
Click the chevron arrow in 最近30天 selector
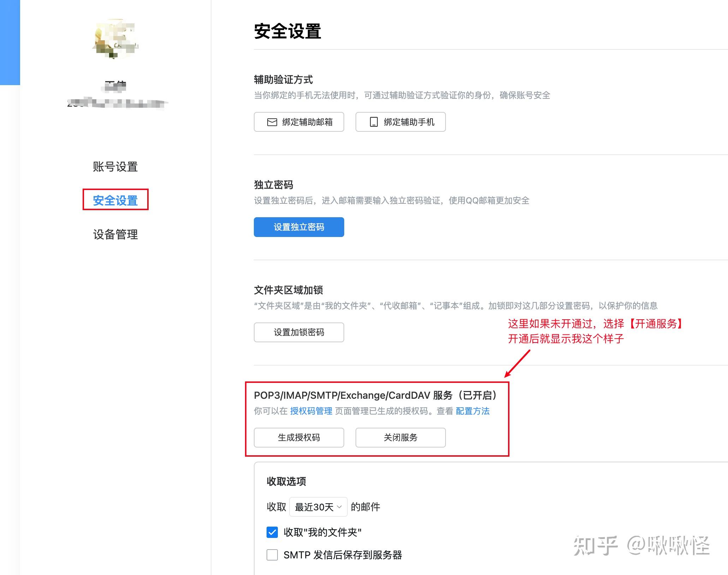click(x=339, y=507)
